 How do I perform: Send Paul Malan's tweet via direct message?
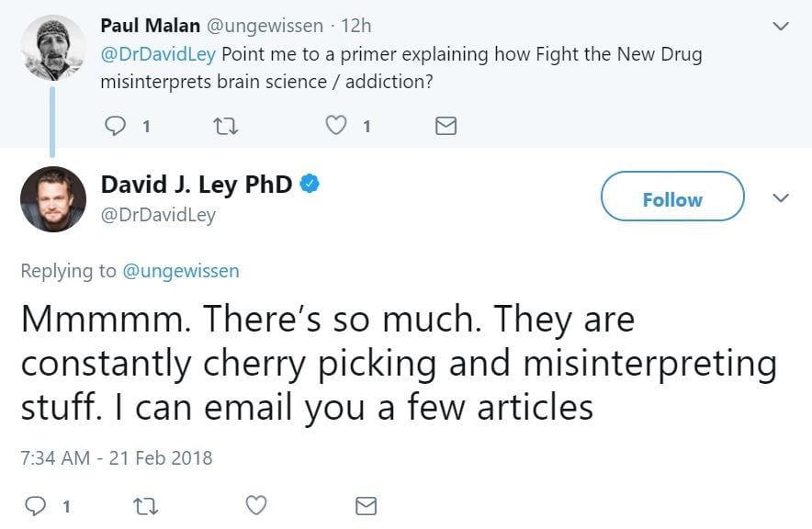coord(445,127)
